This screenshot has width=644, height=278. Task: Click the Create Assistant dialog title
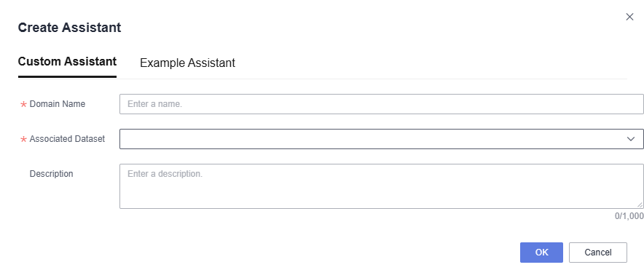click(69, 28)
